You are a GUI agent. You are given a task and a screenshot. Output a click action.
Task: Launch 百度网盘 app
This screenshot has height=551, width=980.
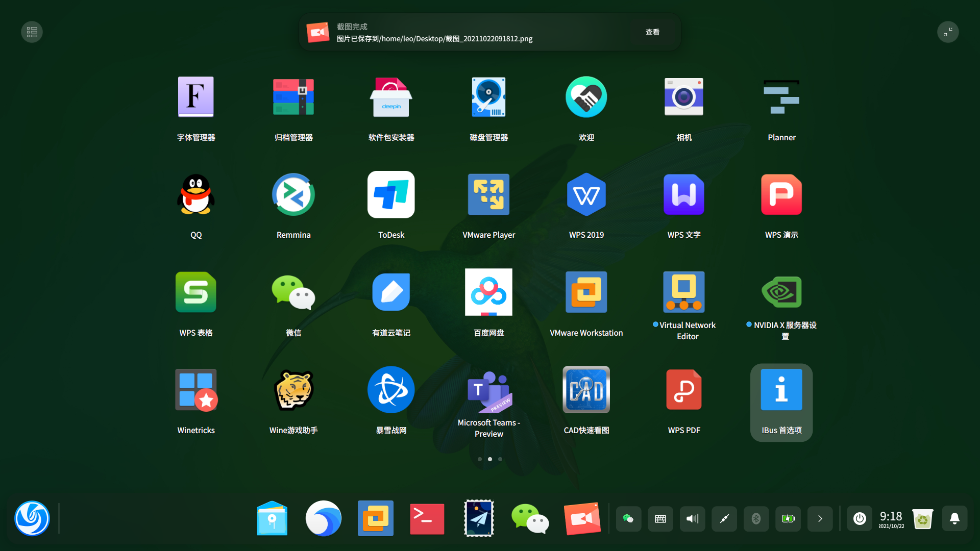(488, 292)
